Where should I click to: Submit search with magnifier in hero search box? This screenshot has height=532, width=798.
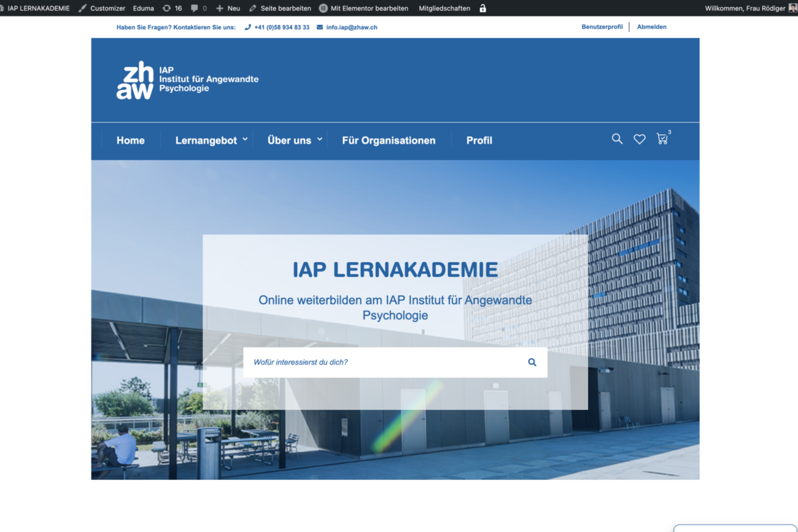click(x=532, y=363)
